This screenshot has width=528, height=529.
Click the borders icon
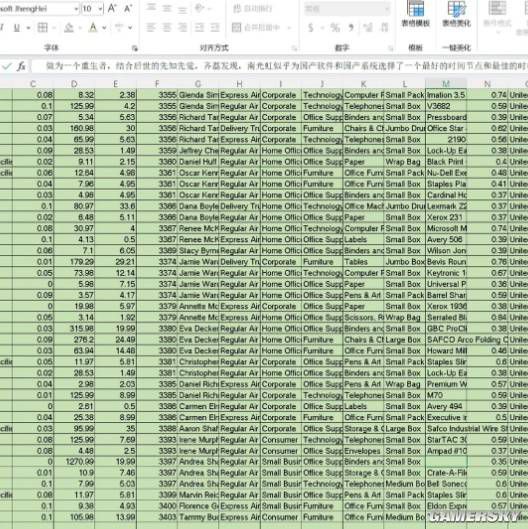pyautogui.click(x=43, y=28)
